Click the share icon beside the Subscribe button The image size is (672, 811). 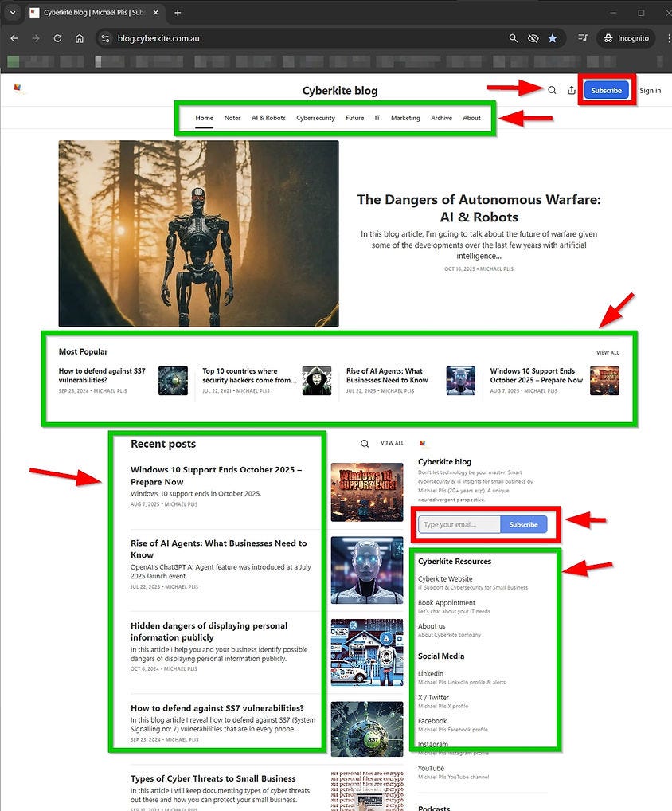point(572,90)
